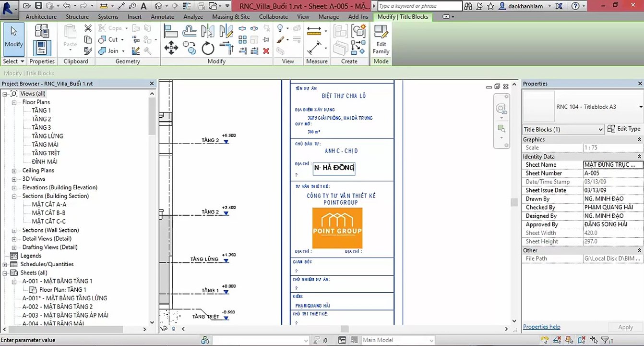
Task: Open the navigation wheel 2D icon in view
Action: pos(501,109)
